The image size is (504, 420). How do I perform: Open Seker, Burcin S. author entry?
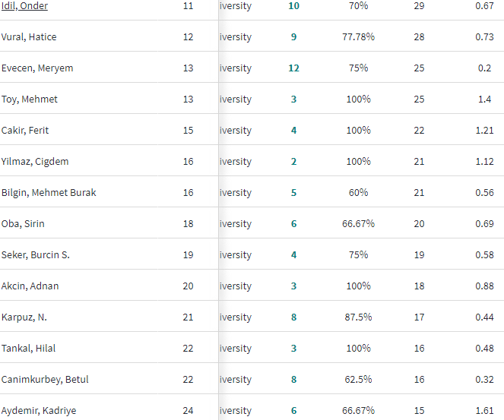36,255
